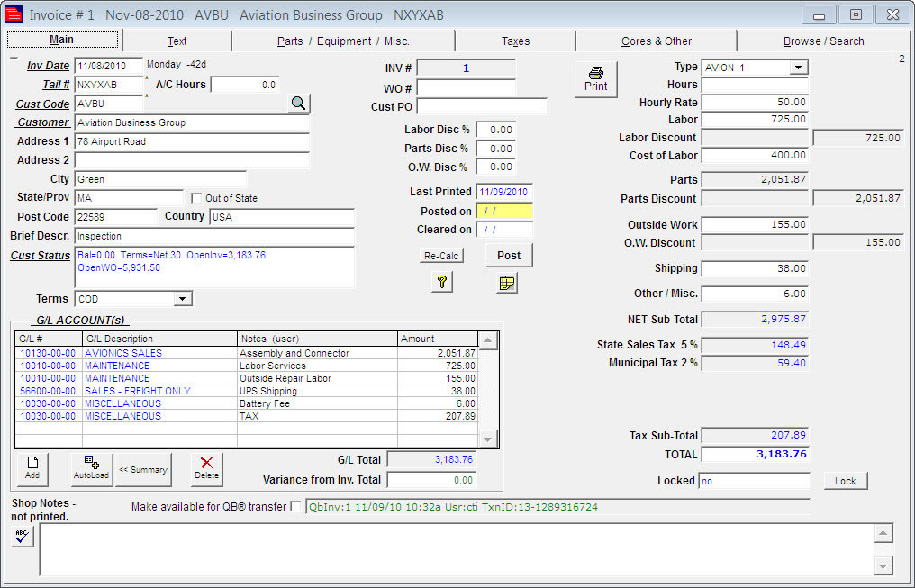Click the Post button
This screenshot has width=915, height=588.
point(509,255)
